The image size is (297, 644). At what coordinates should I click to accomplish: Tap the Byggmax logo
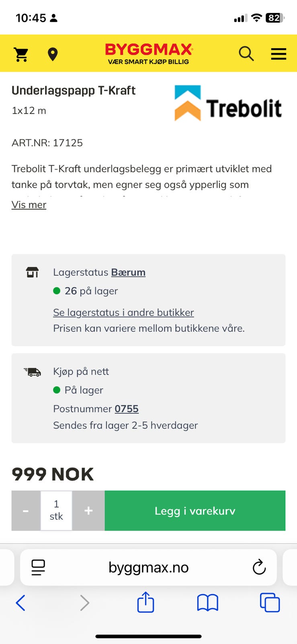click(x=148, y=54)
